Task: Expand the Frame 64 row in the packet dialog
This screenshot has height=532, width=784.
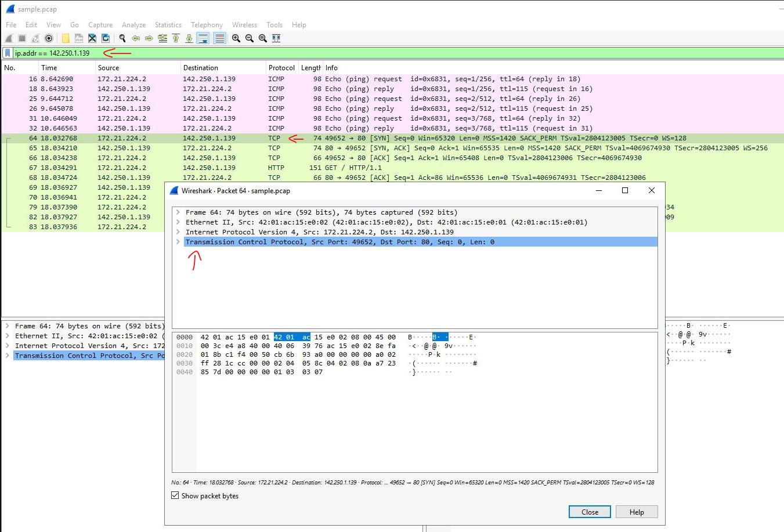Action: click(178, 212)
